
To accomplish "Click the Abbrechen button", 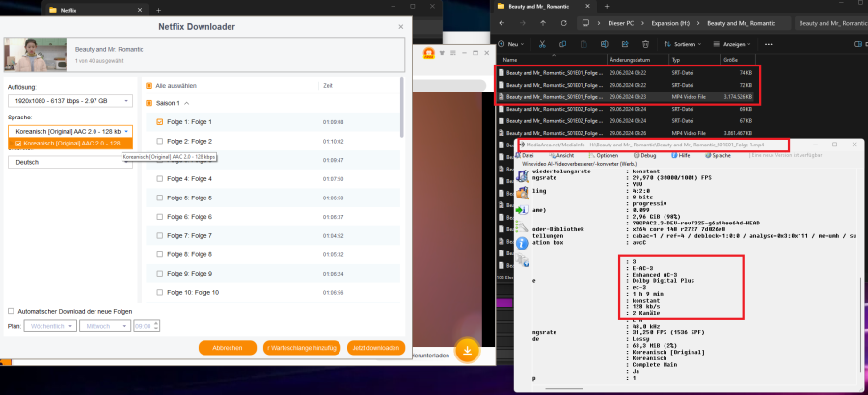I will [x=227, y=347].
